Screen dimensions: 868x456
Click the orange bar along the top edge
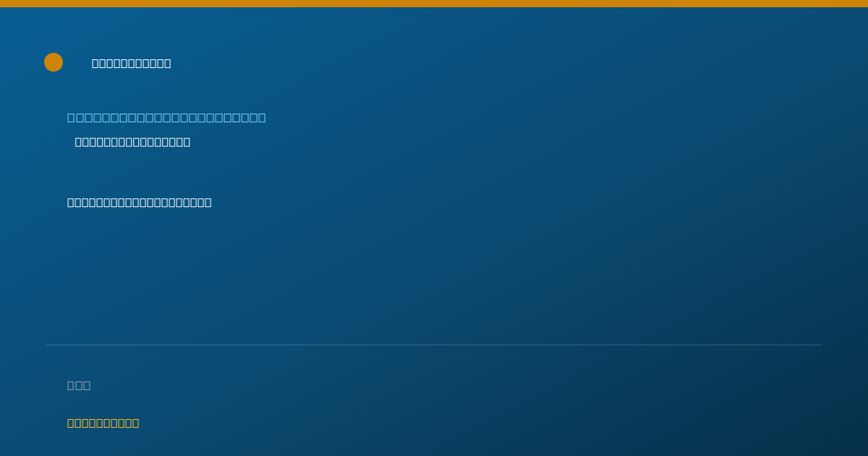pyautogui.click(x=434, y=4)
